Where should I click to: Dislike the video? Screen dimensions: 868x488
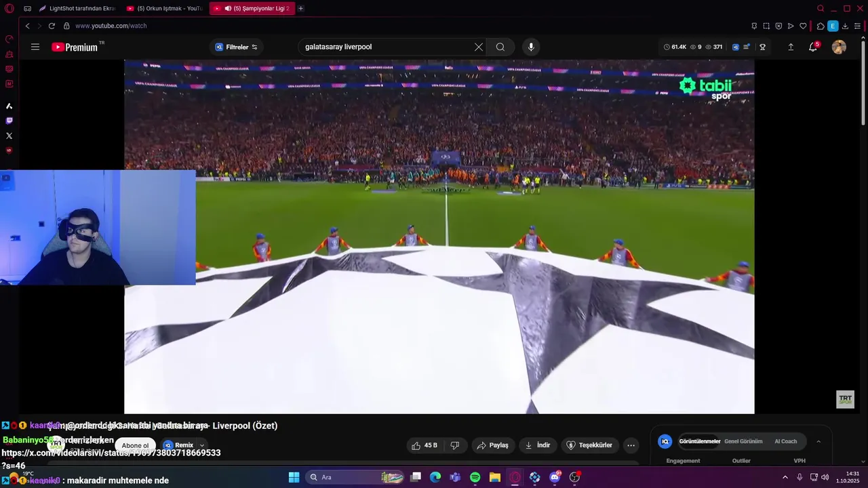pos(455,445)
